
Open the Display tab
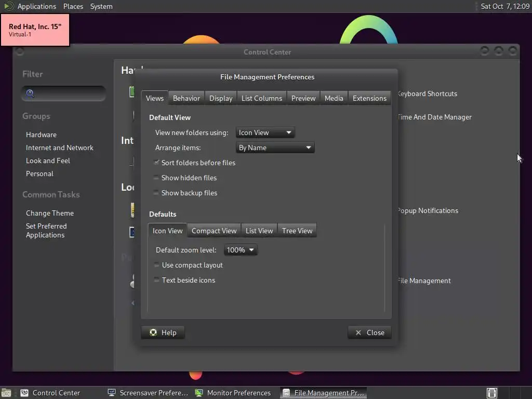click(x=220, y=98)
